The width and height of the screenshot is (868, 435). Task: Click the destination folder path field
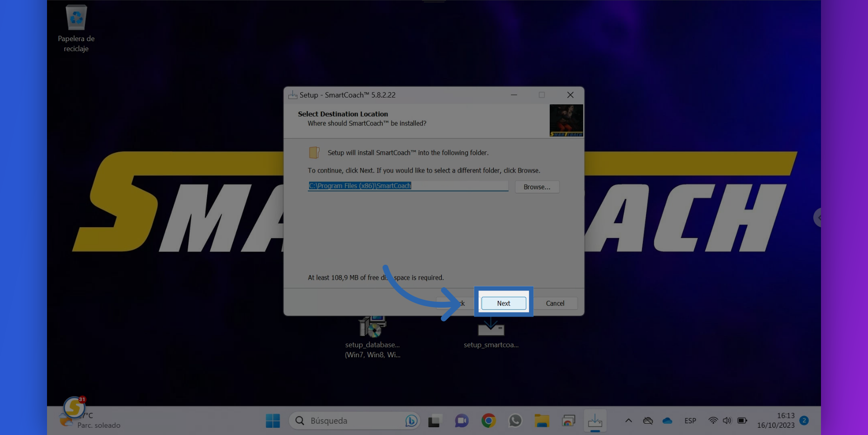coord(408,186)
